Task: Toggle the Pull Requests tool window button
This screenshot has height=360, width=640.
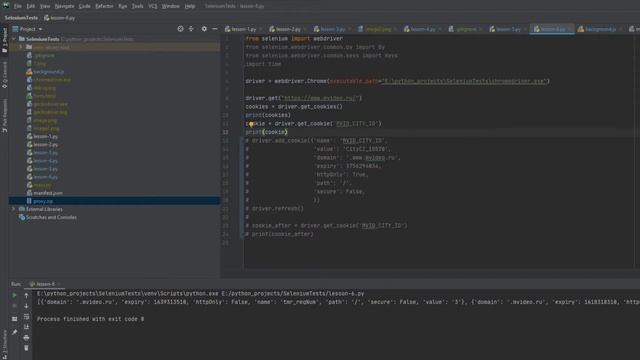Action: 4,116
